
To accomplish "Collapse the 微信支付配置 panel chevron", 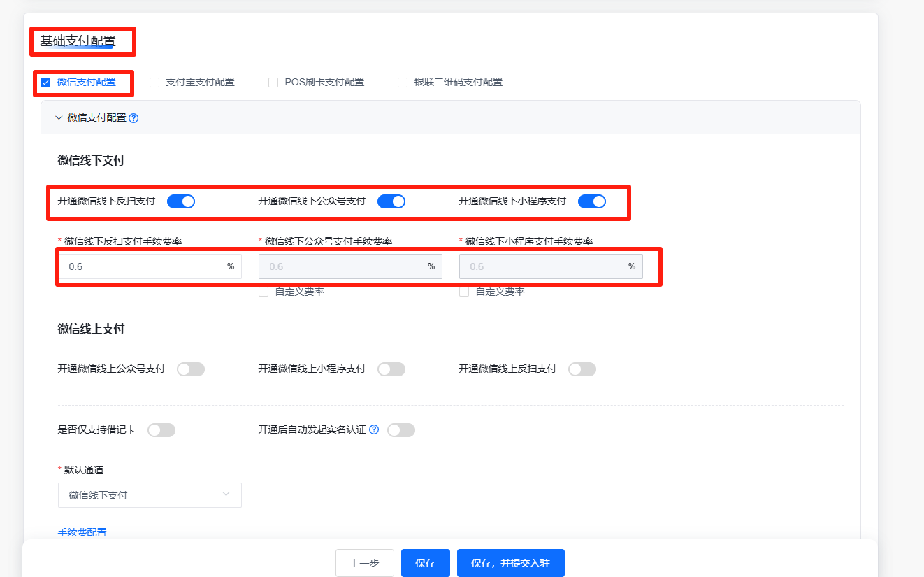I will pyautogui.click(x=59, y=117).
